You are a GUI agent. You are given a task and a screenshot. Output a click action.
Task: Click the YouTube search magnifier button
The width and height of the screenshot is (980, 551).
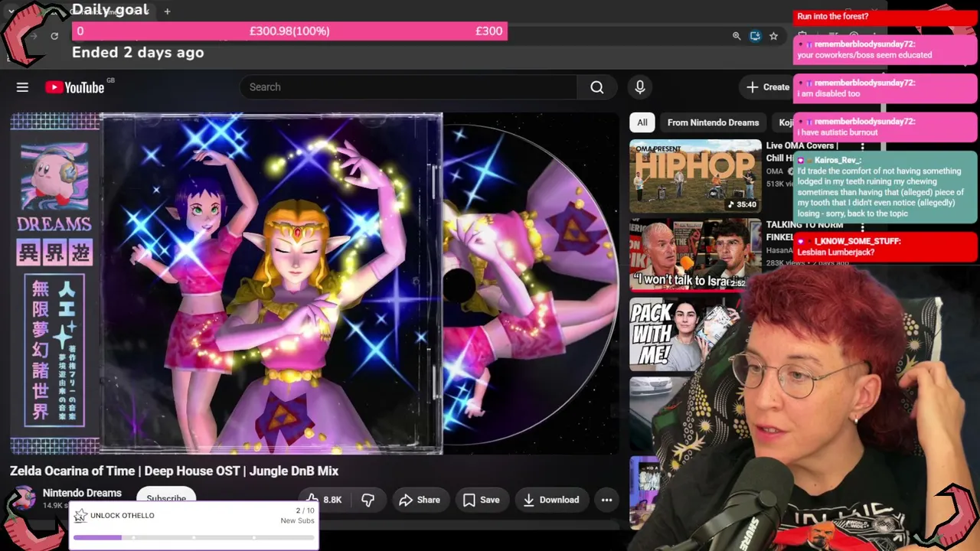coord(597,87)
